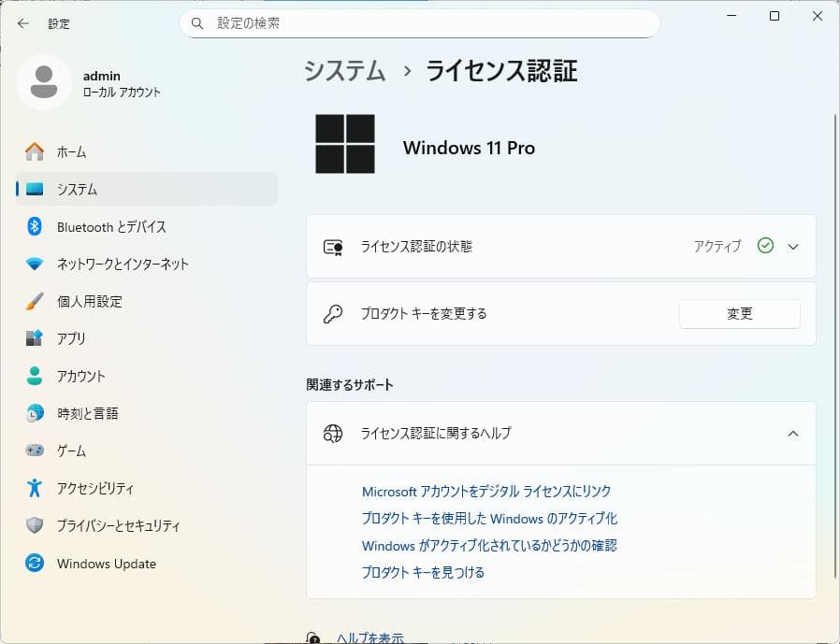Select システム in the breadcrumb header
Image resolution: width=840 pixels, height=644 pixels.
[343, 71]
